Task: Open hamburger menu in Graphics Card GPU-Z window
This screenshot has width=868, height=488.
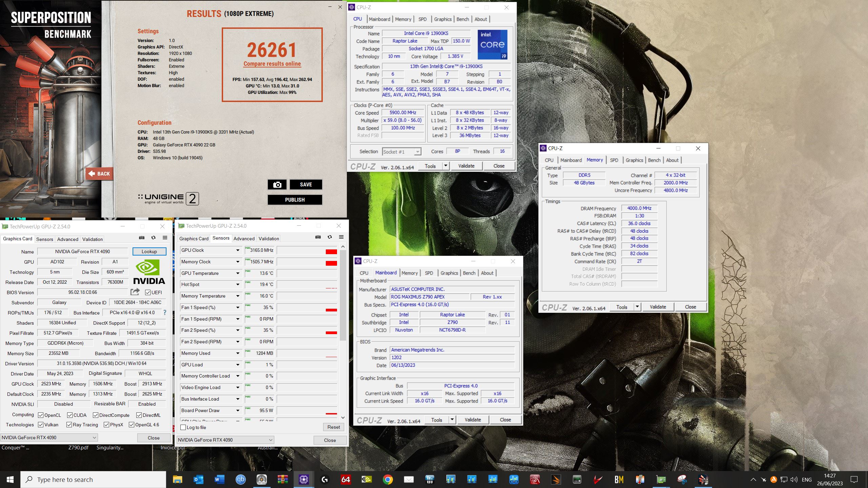Action: point(165,238)
